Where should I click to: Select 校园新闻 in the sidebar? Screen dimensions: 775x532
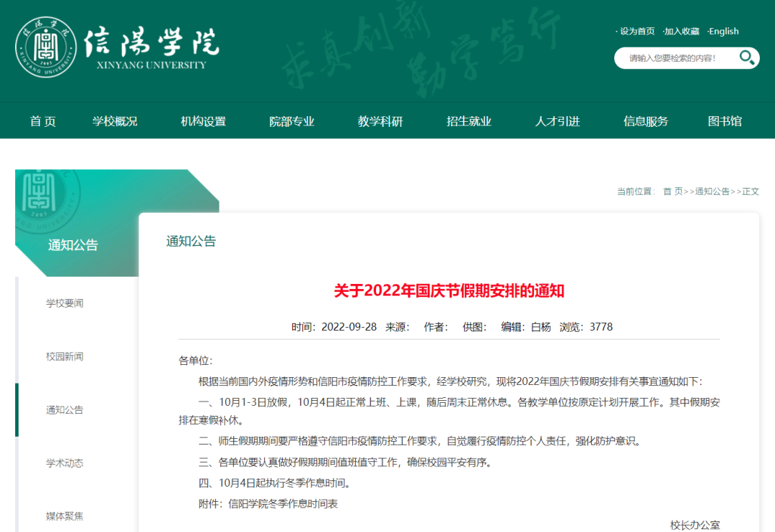65,356
